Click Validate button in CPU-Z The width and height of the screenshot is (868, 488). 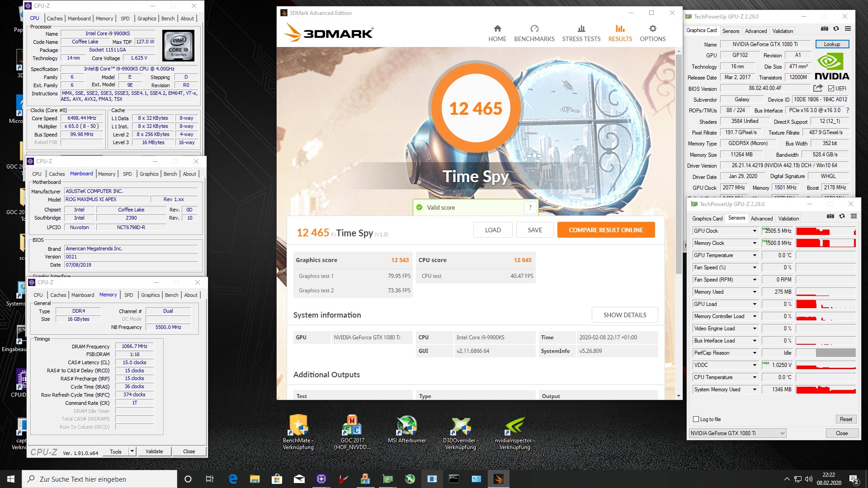[x=154, y=451]
